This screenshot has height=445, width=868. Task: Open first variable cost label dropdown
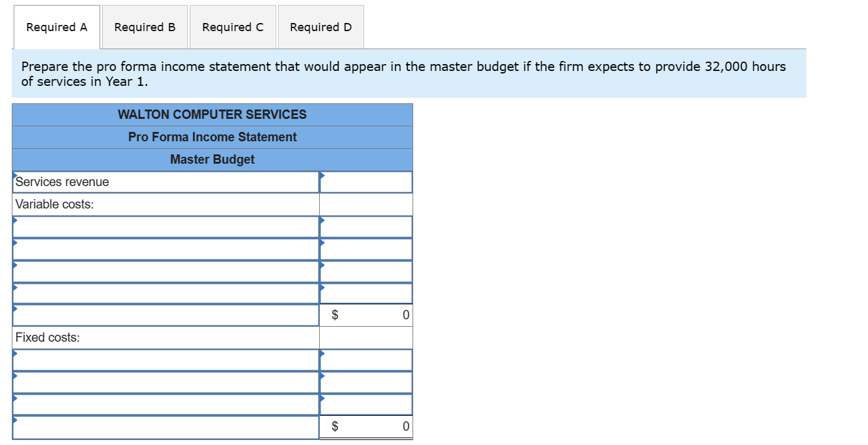(166, 227)
